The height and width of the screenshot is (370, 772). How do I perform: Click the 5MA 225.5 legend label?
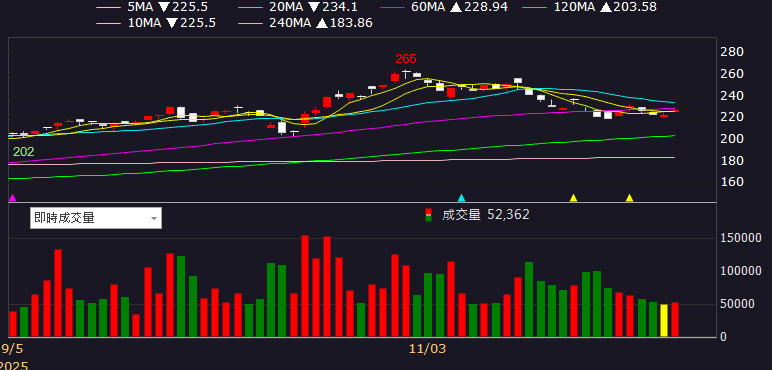(168, 7)
